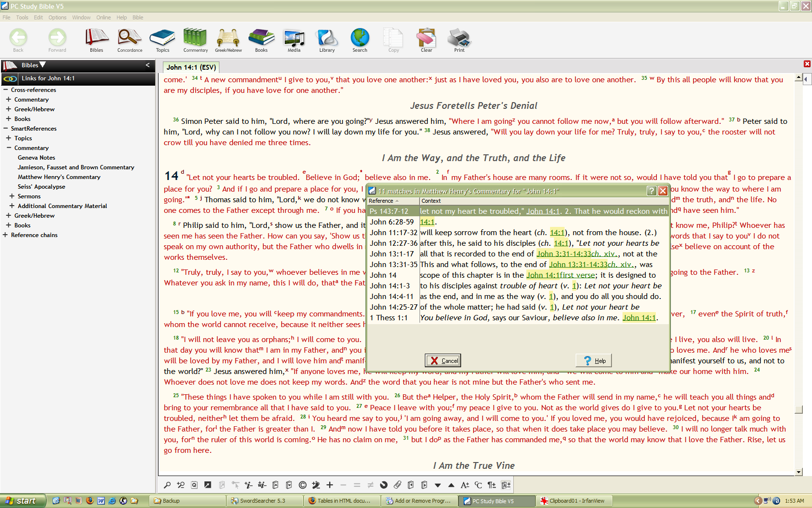Click the vertical scrollbar thumb of the Bible text
Image resolution: width=812 pixels, height=508 pixels.
click(x=799, y=409)
